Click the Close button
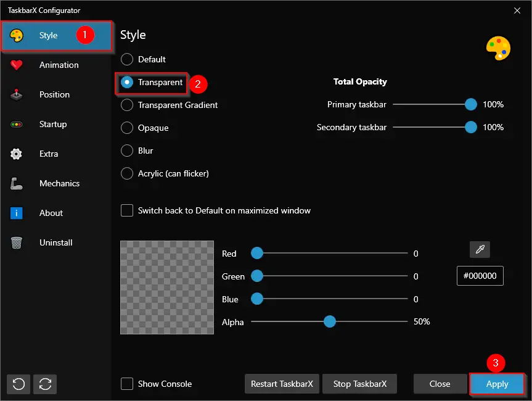This screenshot has width=532, height=401. coord(440,384)
